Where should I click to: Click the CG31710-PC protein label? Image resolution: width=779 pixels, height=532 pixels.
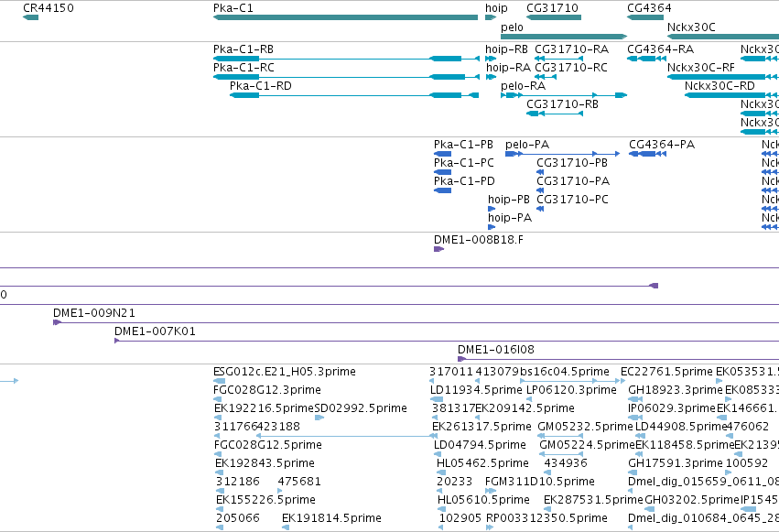coord(572,200)
